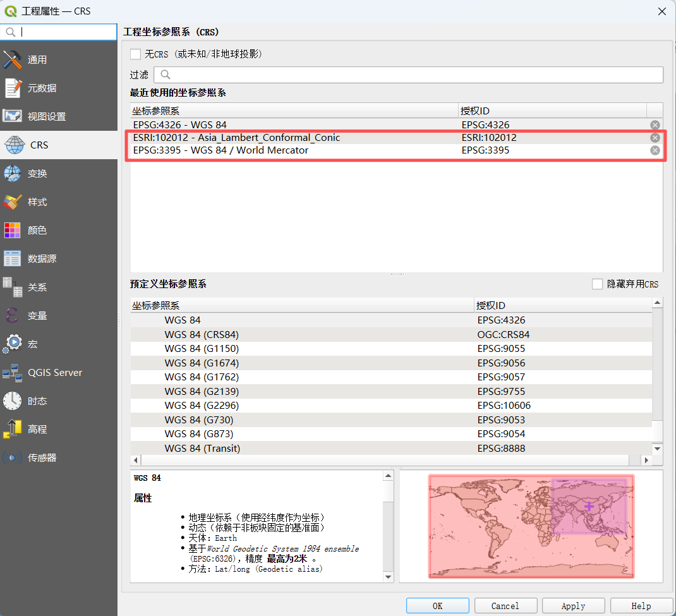676x616 pixels.
Task: Open the 高程 elevation page
Action: 59,430
